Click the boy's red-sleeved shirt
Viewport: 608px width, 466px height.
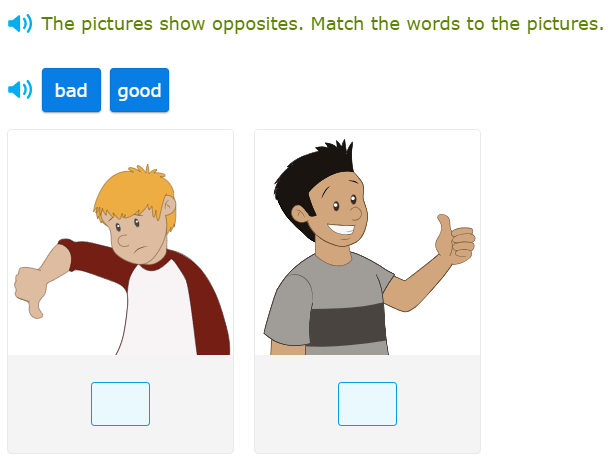160,310
